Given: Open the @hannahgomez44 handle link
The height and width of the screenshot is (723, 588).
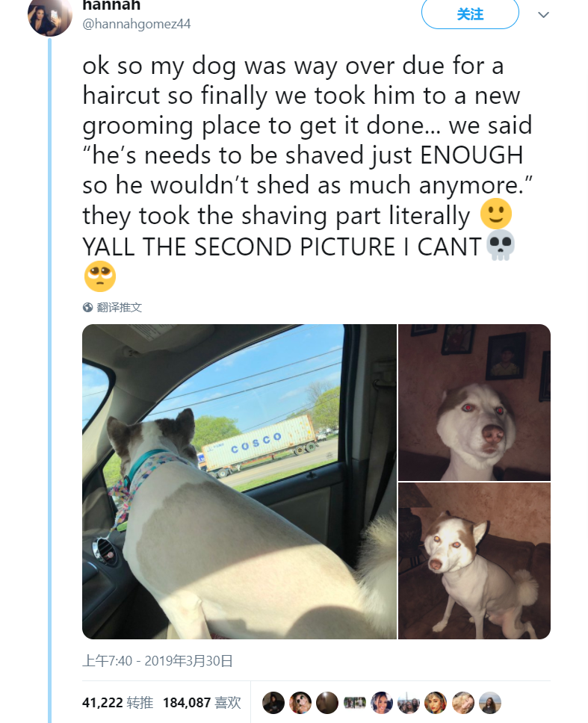Looking at the screenshot, I should [x=137, y=24].
